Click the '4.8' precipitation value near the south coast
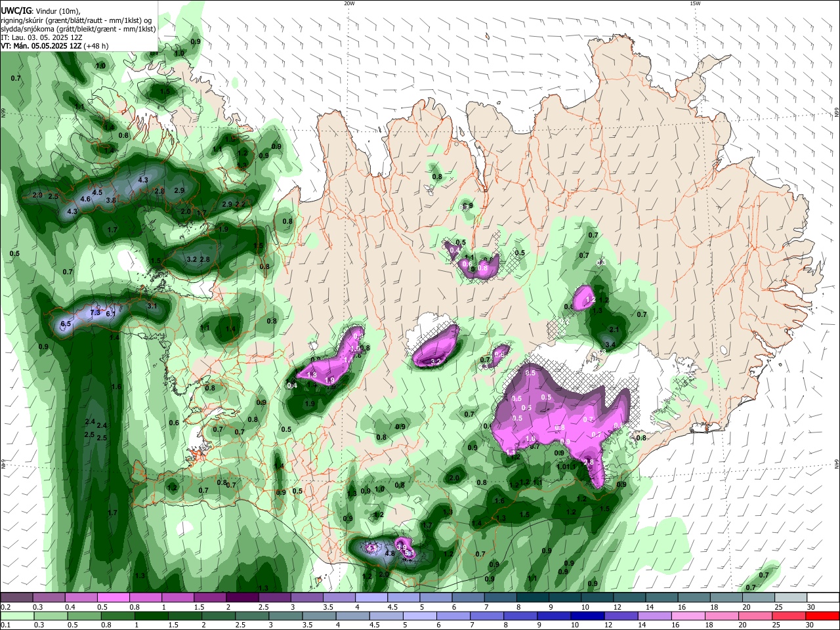The width and height of the screenshot is (840, 630). (x=389, y=553)
